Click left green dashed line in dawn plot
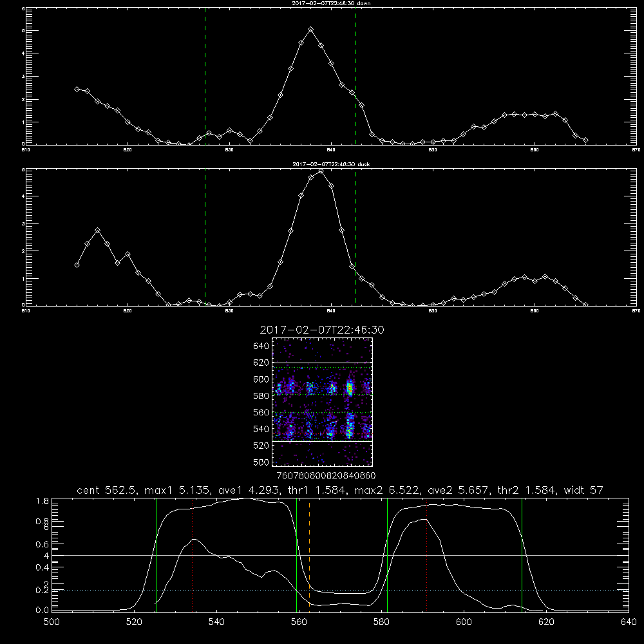The width and height of the screenshot is (644, 644). pos(205,78)
